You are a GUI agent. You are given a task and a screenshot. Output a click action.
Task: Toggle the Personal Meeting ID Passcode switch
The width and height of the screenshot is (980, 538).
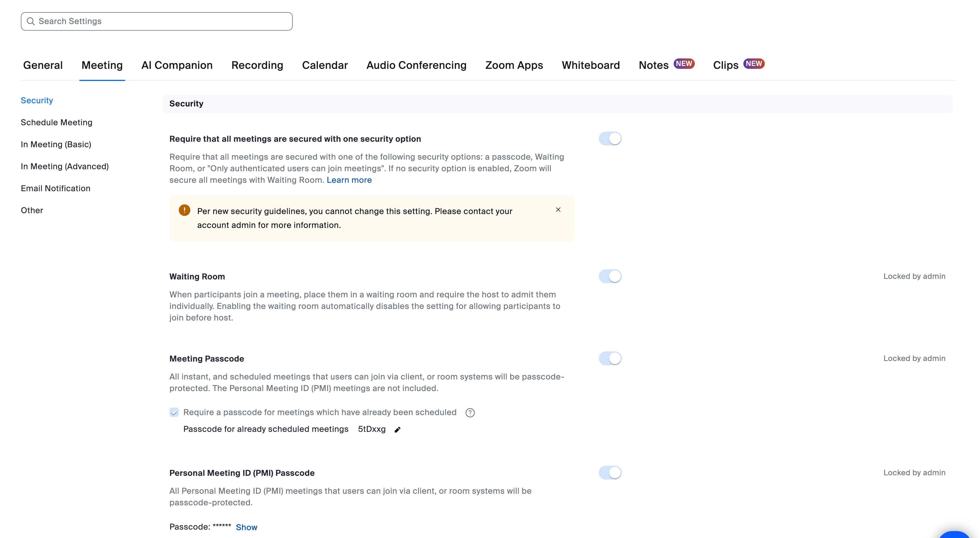(610, 473)
